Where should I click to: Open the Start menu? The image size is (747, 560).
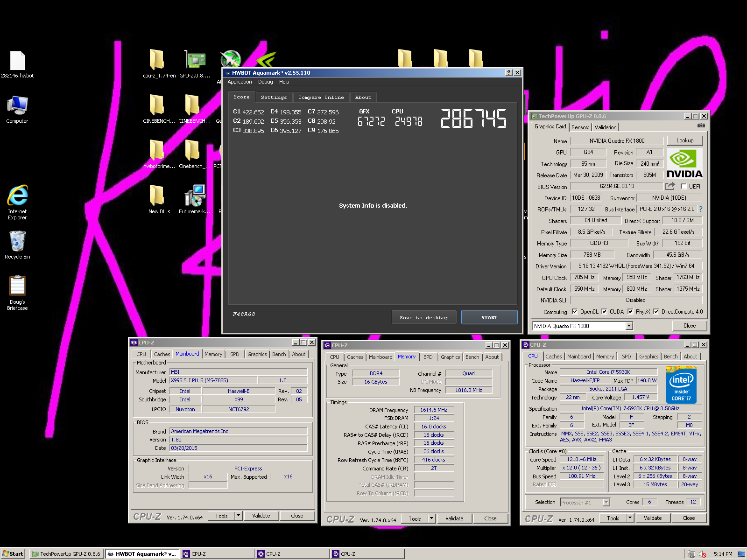coord(13,554)
